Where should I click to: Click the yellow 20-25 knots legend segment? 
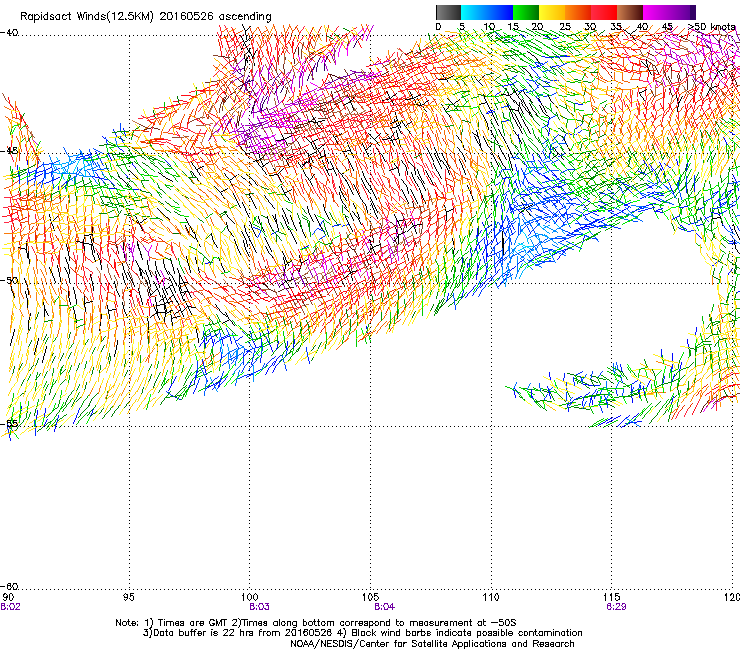pyautogui.click(x=552, y=12)
